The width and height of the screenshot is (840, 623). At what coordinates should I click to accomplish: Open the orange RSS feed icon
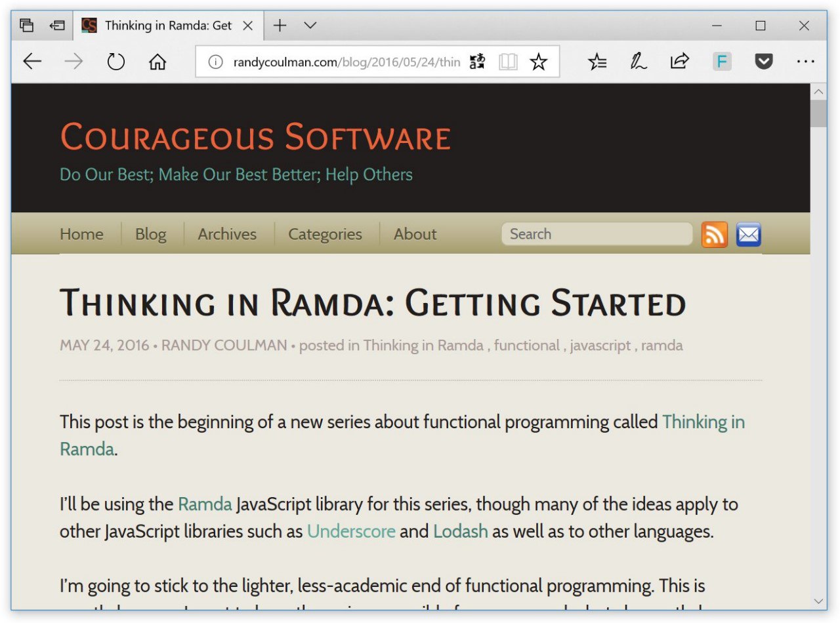(715, 234)
